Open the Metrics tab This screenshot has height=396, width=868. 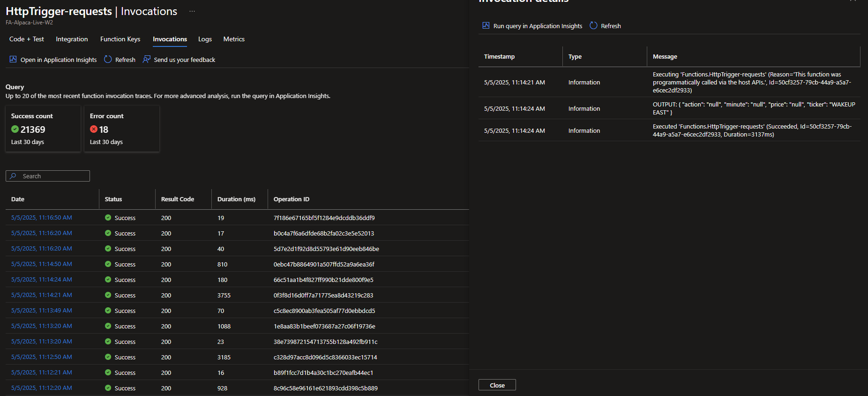pyautogui.click(x=234, y=39)
